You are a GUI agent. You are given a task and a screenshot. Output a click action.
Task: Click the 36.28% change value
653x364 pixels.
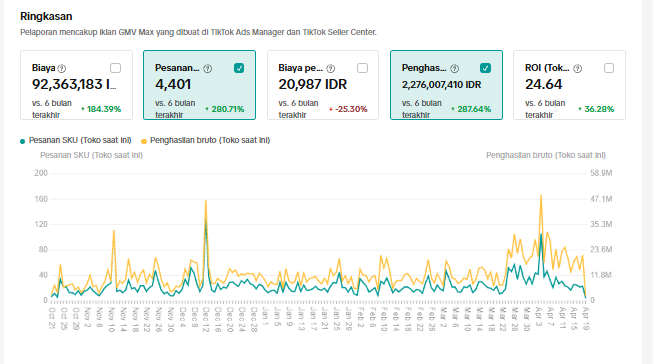(x=599, y=109)
